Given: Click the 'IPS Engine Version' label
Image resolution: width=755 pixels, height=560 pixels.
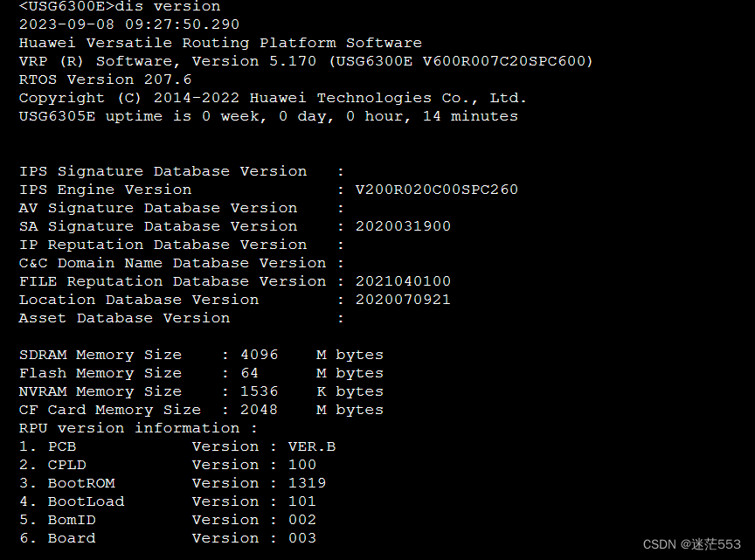Looking at the screenshot, I should [105, 190].
